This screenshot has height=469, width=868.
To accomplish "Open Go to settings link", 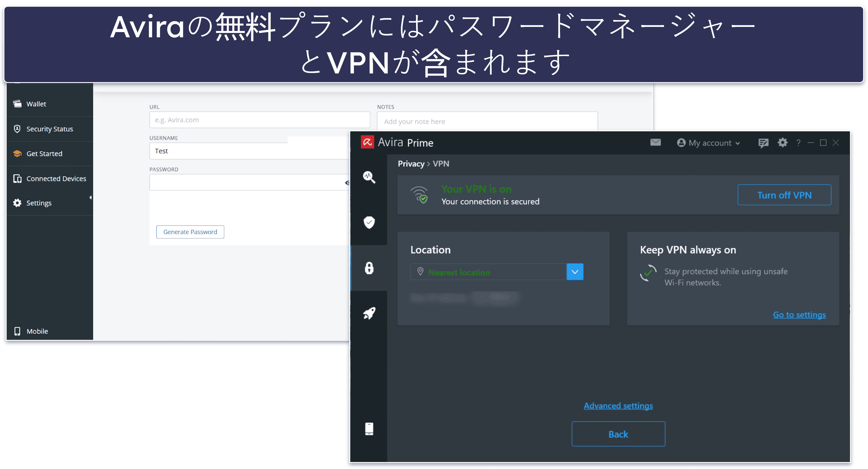I will (x=799, y=315).
